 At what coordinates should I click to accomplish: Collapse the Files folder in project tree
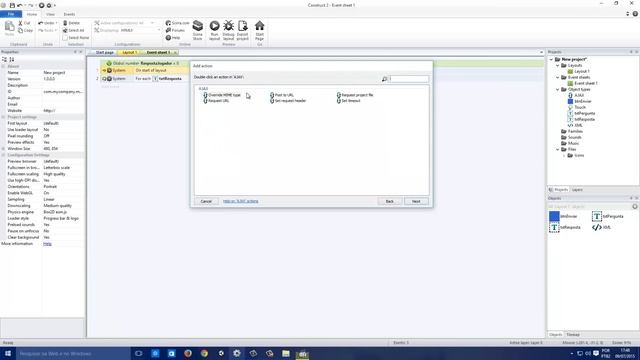(558, 149)
